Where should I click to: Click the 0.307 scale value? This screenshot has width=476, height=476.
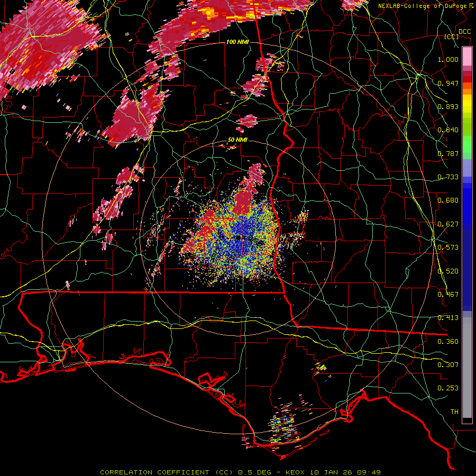tap(448, 365)
